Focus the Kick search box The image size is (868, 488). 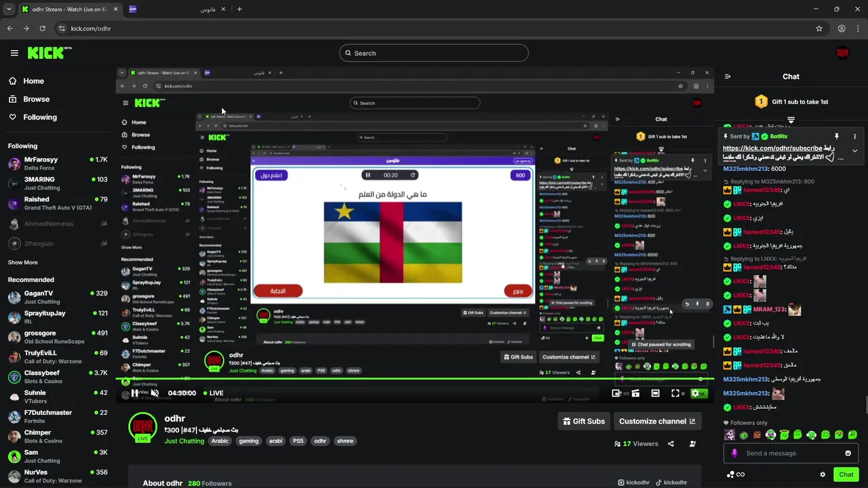point(434,53)
